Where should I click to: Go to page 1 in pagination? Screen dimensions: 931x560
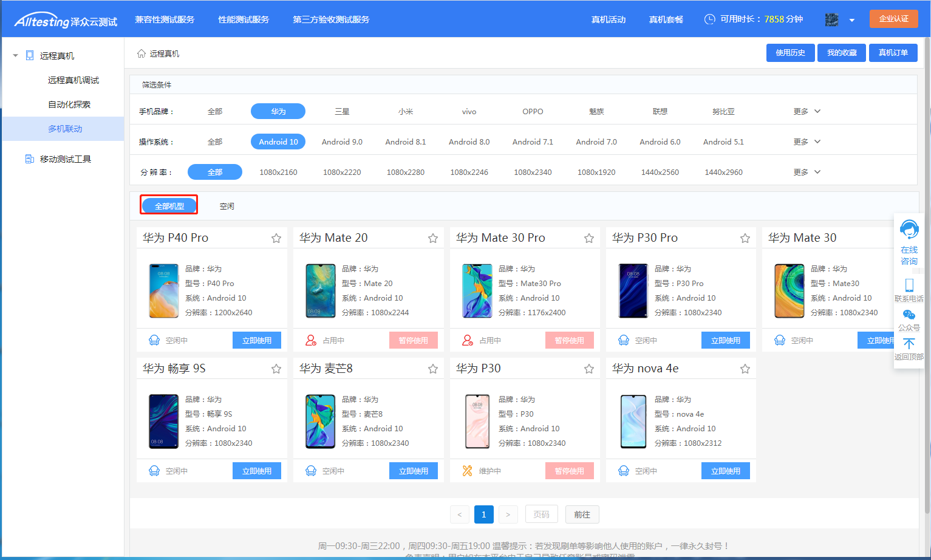[484, 514]
